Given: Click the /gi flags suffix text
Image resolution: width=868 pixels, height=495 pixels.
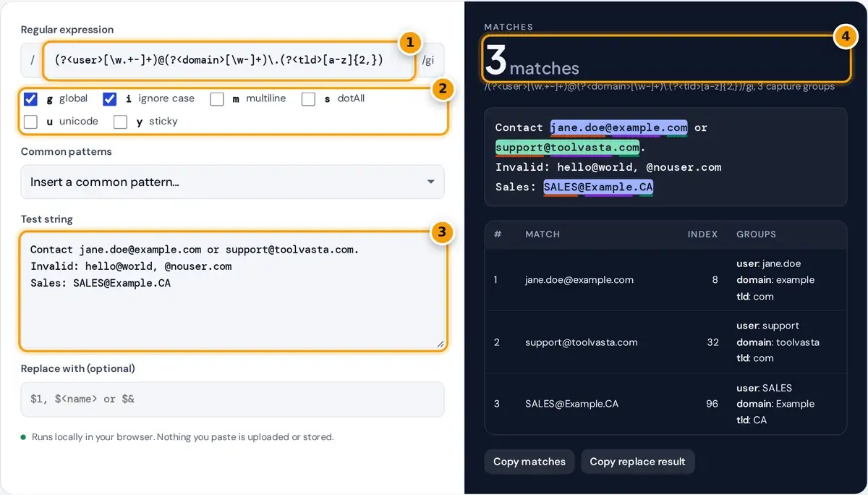Looking at the screenshot, I should [428, 62].
